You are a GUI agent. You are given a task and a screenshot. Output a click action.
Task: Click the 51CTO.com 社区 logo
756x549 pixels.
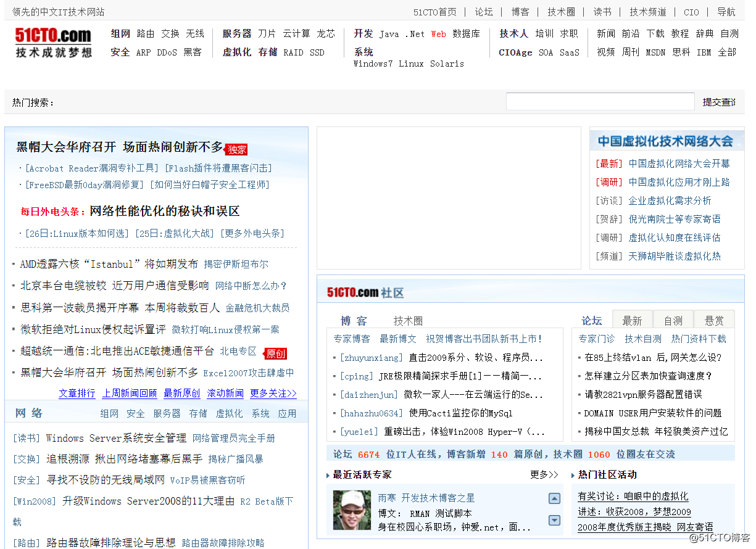pyautogui.click(x=365, y=292)
